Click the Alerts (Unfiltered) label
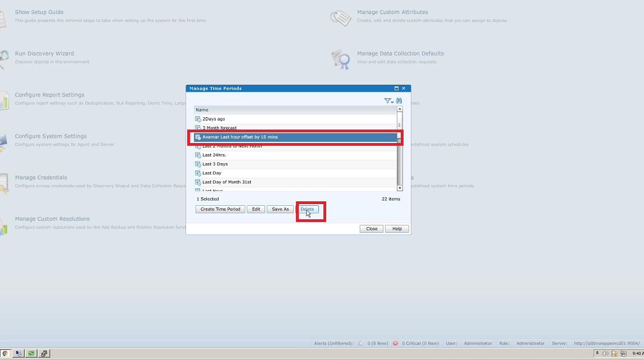The image size is (644, 360). tap(333, 343)
